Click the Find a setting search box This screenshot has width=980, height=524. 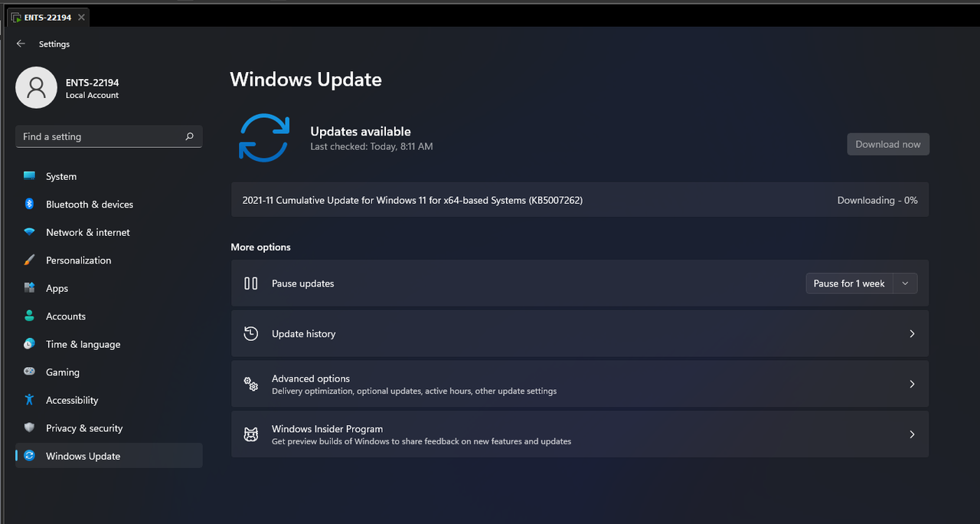(109, 136)
